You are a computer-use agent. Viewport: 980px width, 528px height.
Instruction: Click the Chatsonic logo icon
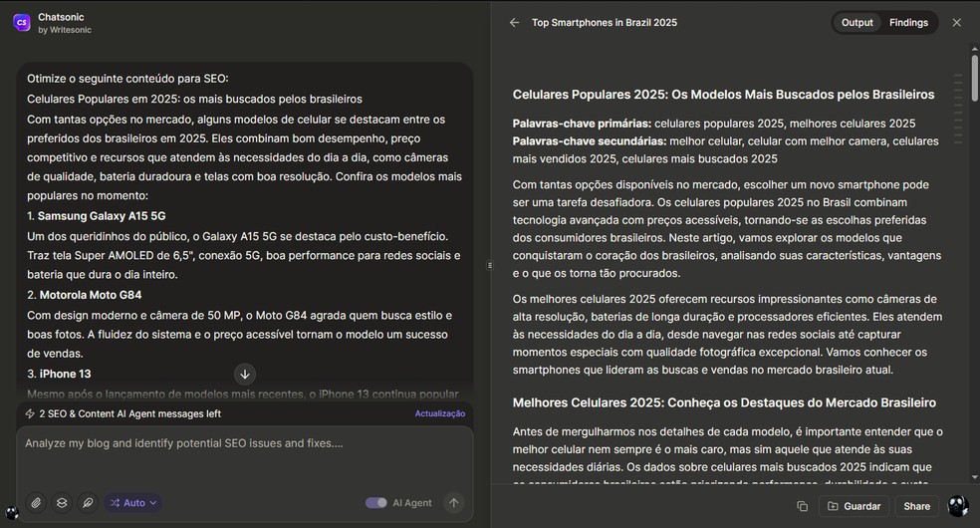pos(22,23)
